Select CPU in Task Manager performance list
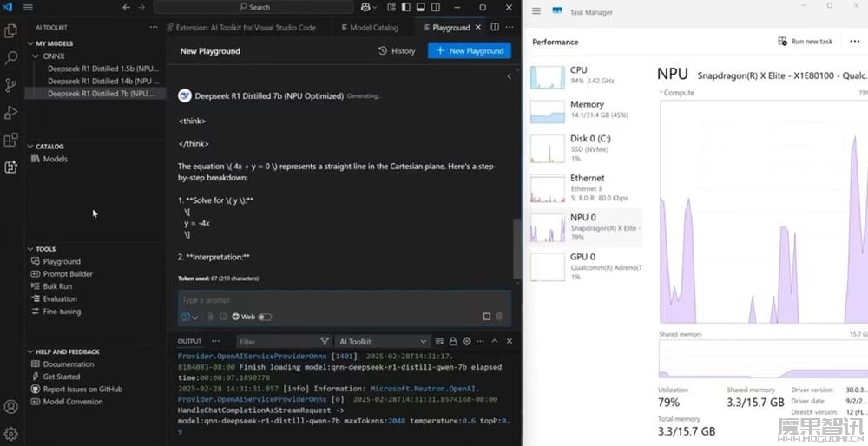Viewport: 868px width, 446px height. (586, 75)
